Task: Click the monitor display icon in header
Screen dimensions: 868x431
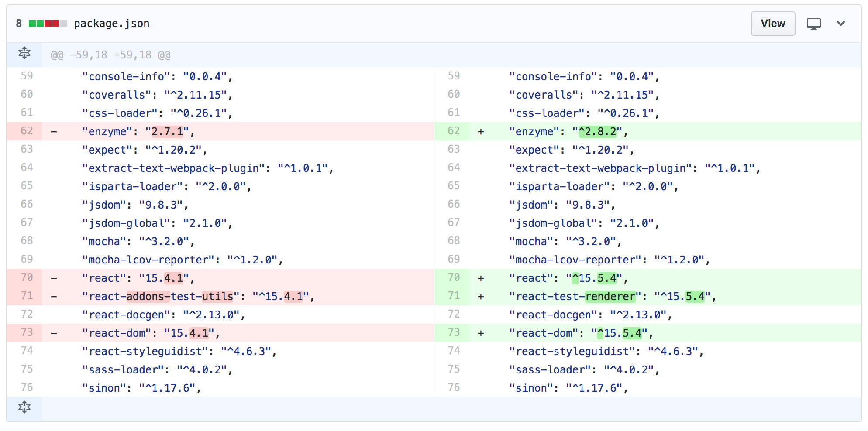Action: click(813, 24)
